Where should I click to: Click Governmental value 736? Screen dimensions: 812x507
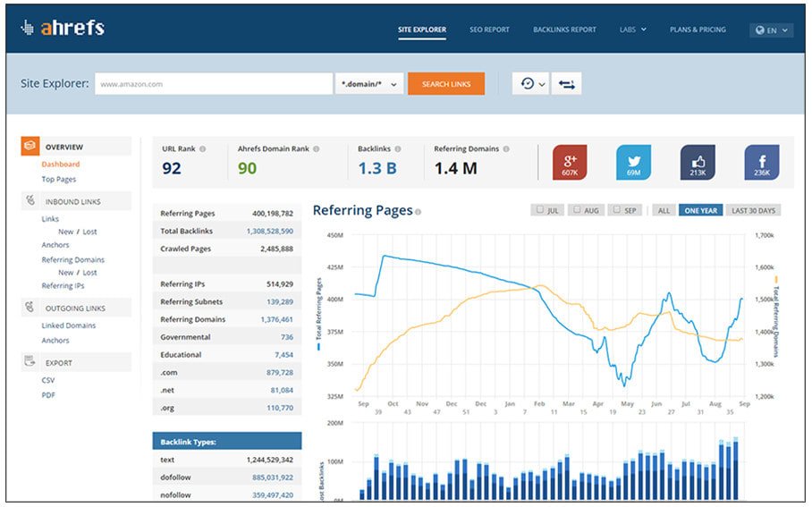click(287, 337)
